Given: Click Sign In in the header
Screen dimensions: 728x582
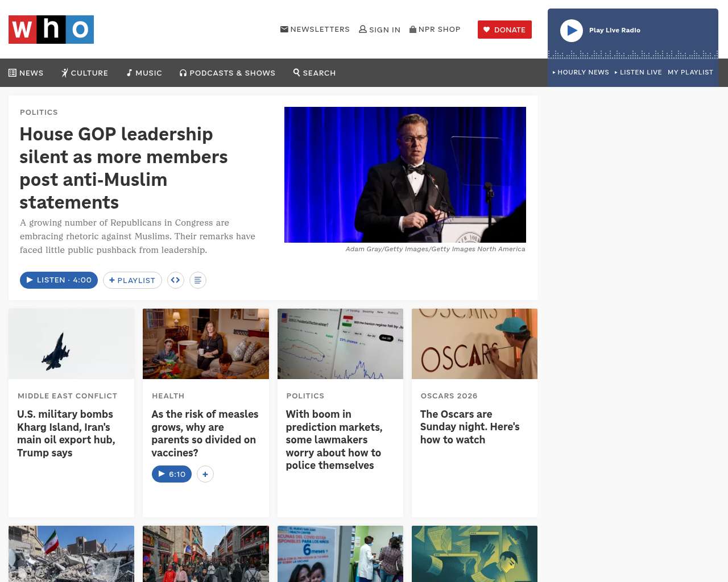Looking at the screenshot, I should click(379, 30).
